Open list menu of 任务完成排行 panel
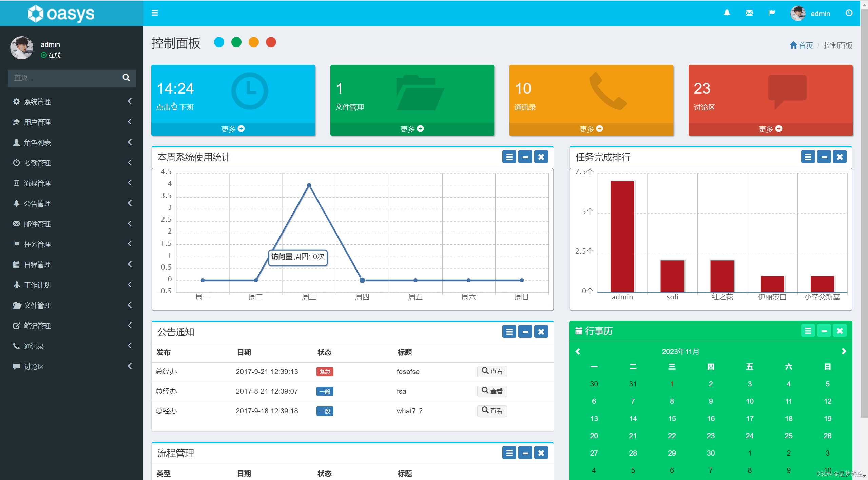Viewport: 868px width, 480px height. 808,157
